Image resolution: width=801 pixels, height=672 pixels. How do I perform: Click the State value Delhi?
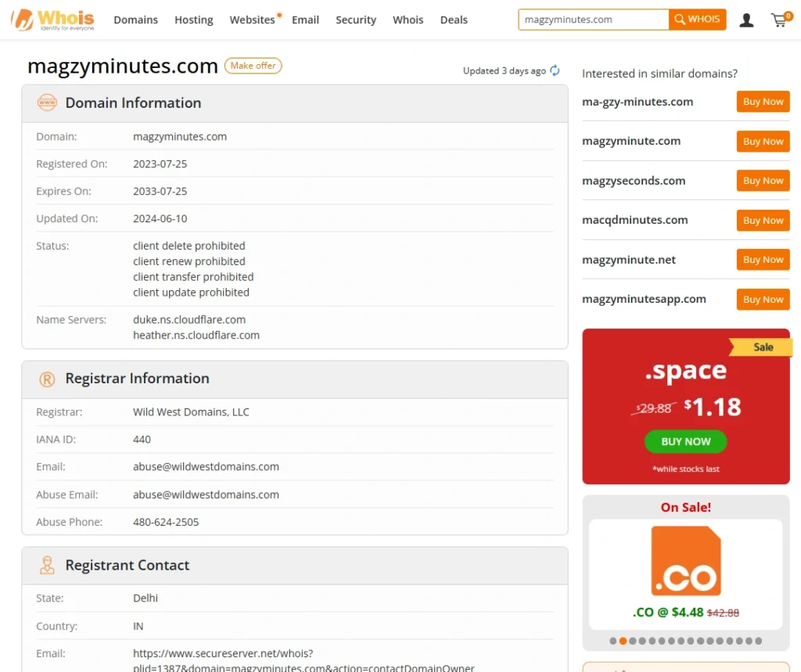145,598
